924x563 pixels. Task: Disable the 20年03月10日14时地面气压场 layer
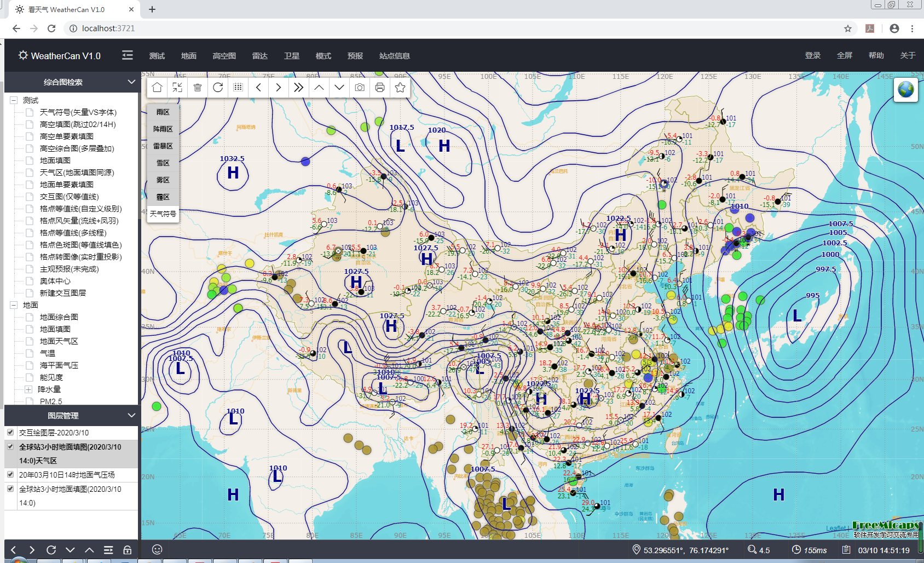[x=10, y=474]
